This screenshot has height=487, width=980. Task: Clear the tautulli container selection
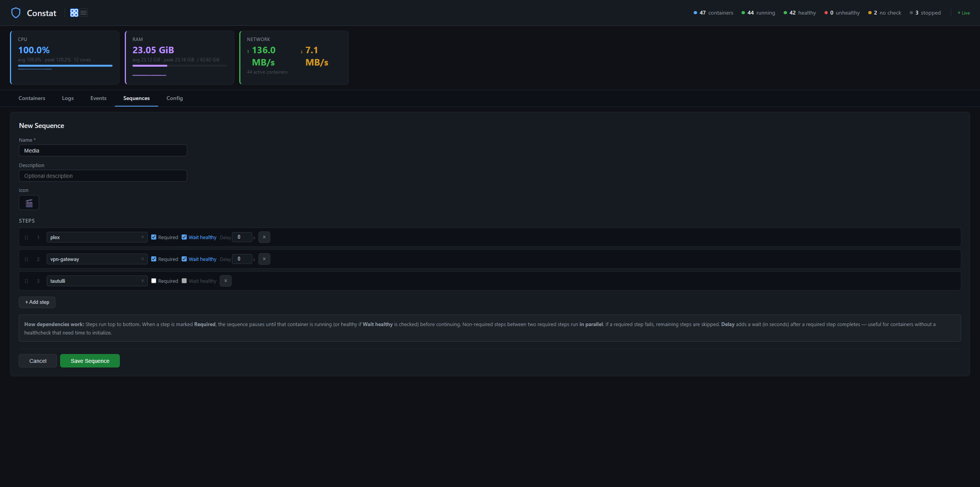click(x=142, y=281)
